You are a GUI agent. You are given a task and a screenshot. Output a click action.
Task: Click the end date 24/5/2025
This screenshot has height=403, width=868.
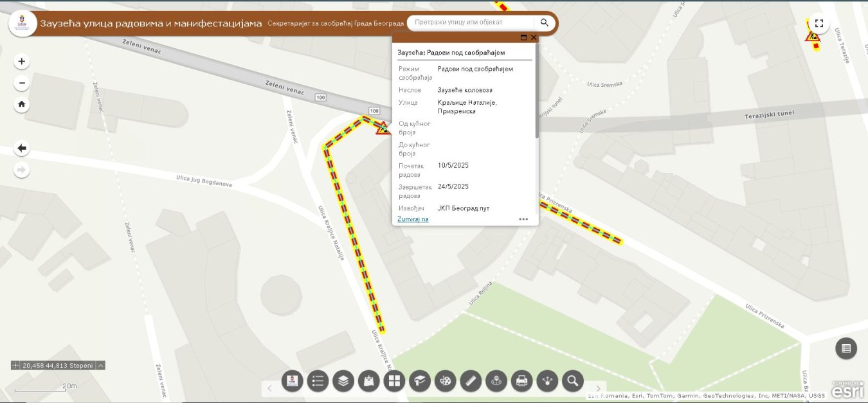(x=453, y=187)
